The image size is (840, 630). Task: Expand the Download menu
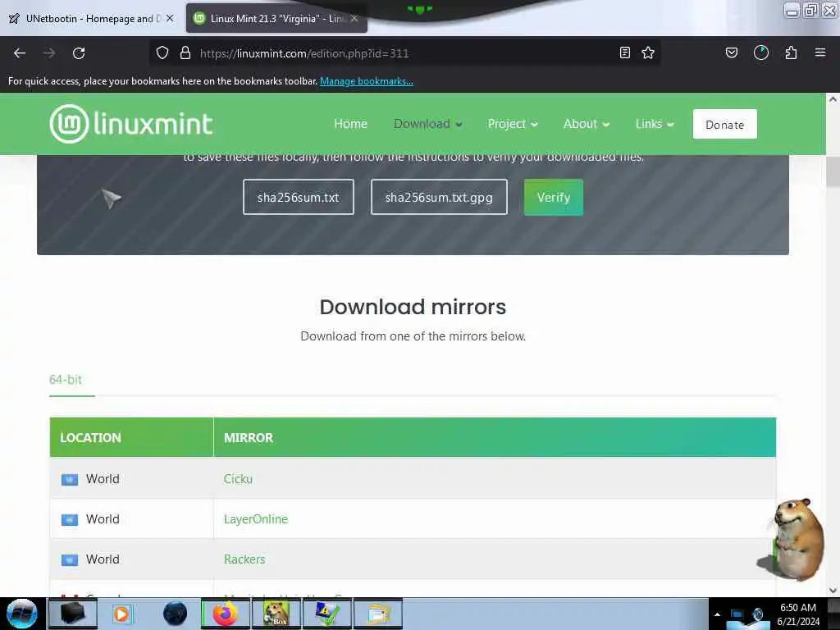point(428,124)
